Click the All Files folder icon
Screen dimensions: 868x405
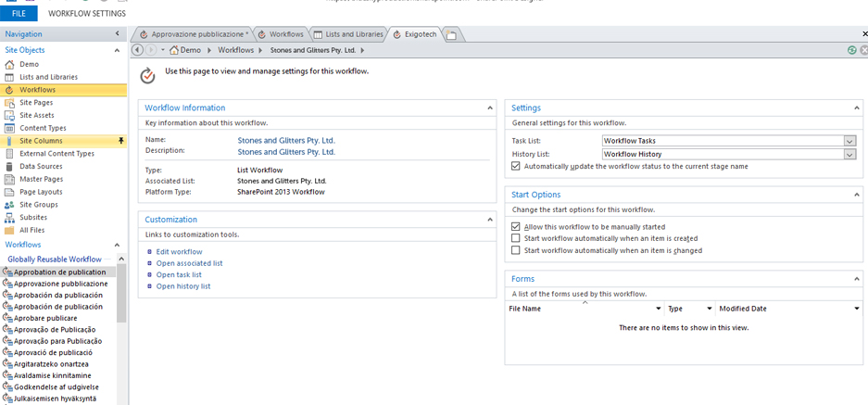point(9,230)
